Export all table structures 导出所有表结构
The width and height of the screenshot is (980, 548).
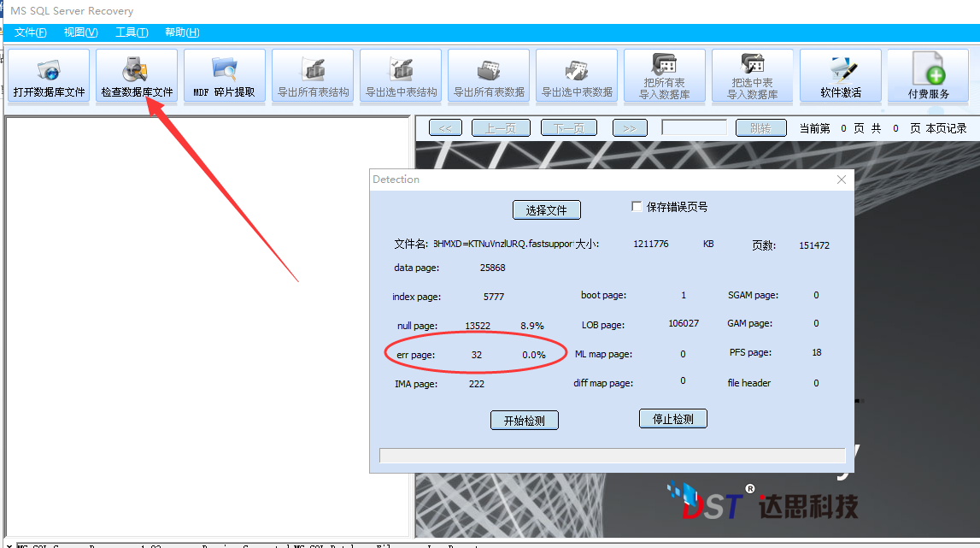coord(313,76)
